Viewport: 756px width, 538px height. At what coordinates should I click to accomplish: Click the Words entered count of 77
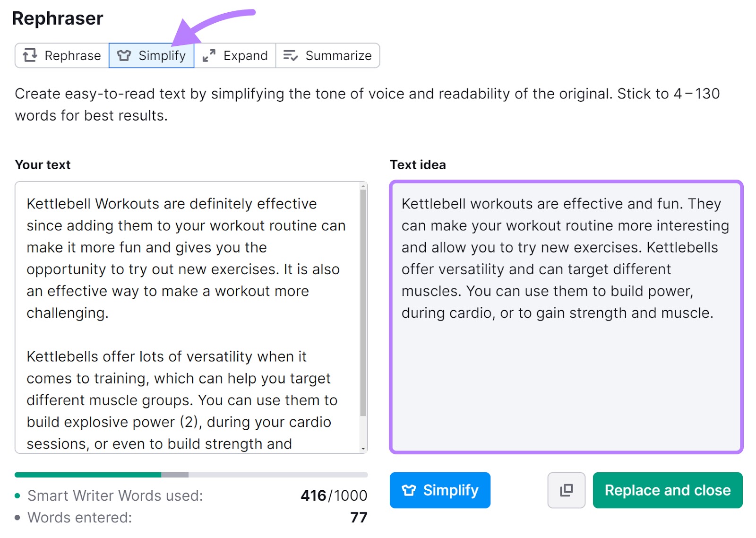click(x=359, y=517)
